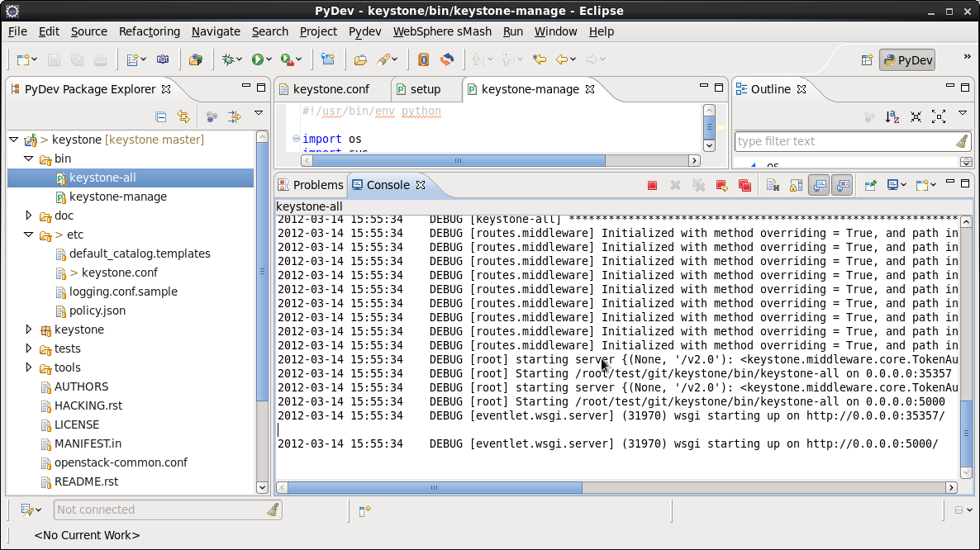This screenshot has height=550, width=980.
Task: Click the Outline filter text field
Action: point(843,141)
